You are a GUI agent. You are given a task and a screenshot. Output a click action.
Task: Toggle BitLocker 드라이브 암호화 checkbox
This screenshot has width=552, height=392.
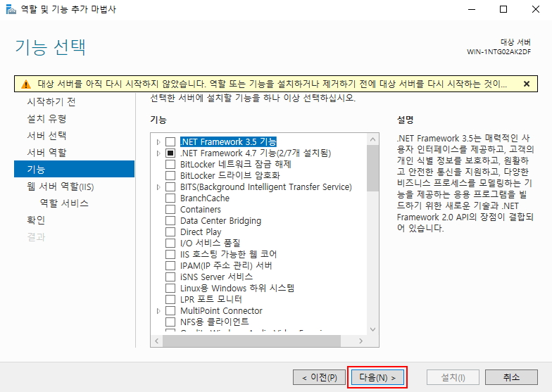pos(170,175)
